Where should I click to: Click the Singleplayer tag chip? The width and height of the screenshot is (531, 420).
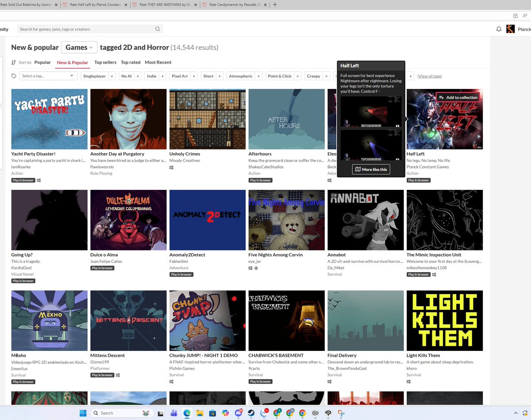pos(95,76)
